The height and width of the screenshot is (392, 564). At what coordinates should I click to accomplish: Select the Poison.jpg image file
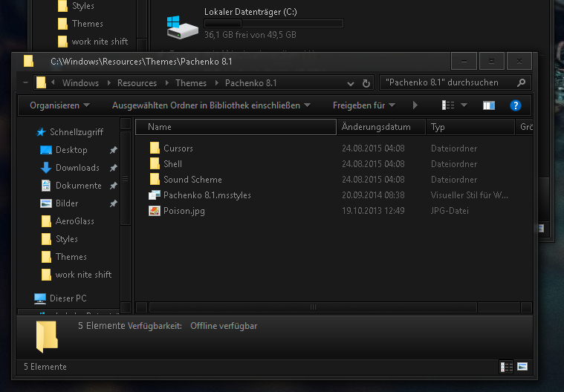point(184,211)
